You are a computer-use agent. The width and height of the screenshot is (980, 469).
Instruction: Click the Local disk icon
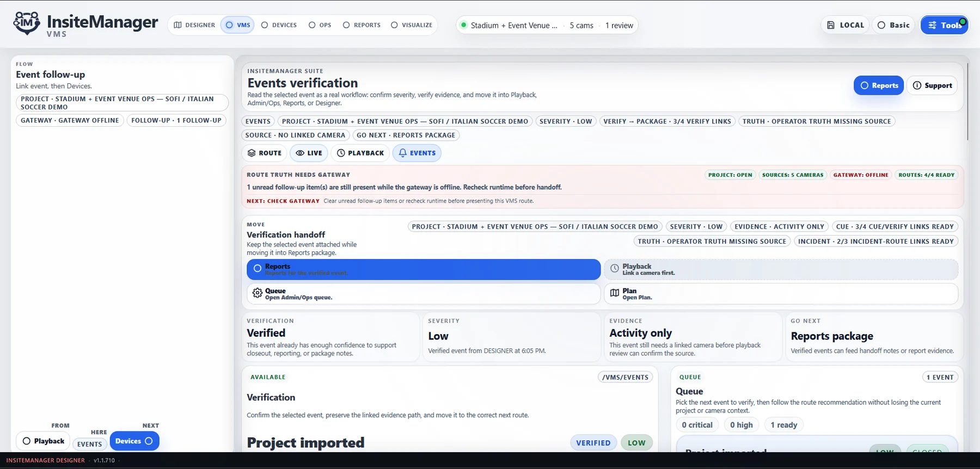[831, 25]
